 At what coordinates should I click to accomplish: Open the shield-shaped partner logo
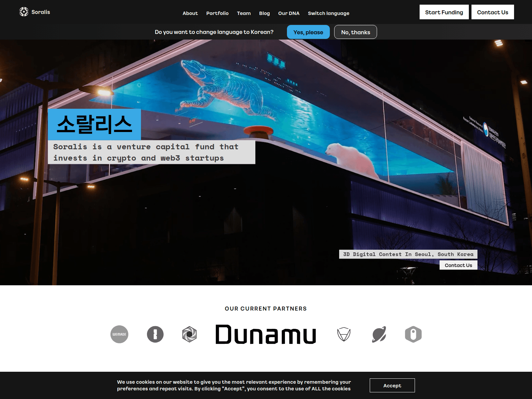click(x=344, y=334)
